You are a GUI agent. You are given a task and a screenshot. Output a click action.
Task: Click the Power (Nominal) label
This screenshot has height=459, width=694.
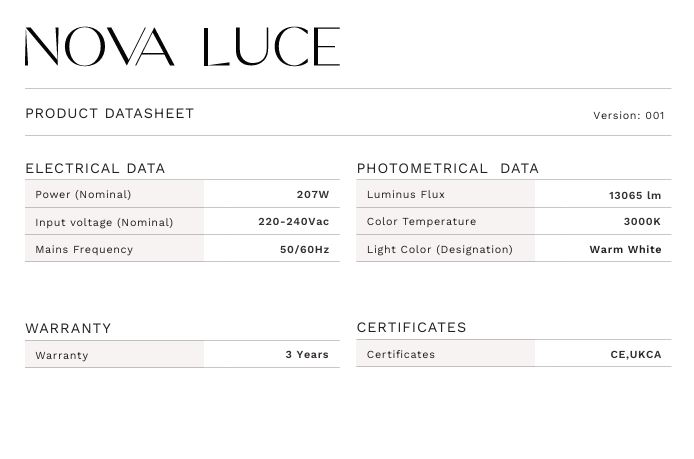point(83,194)
